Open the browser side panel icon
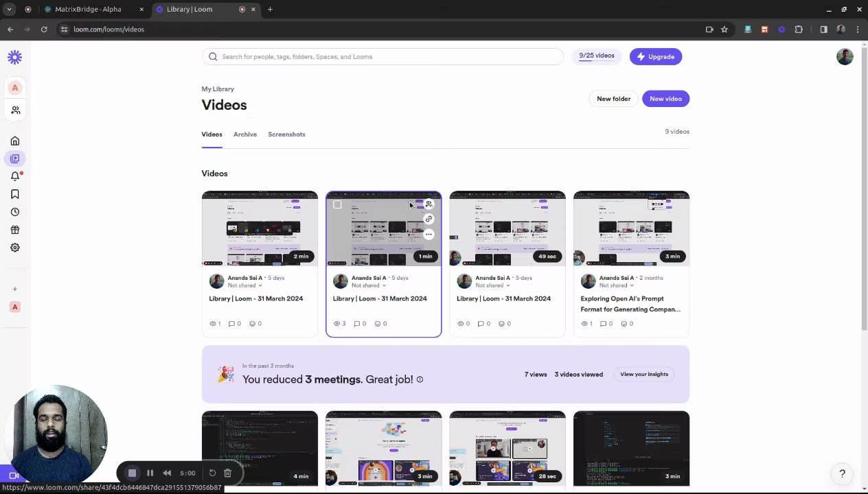The image size is (868, 494). pyautogui.click(x=823, y=30)
